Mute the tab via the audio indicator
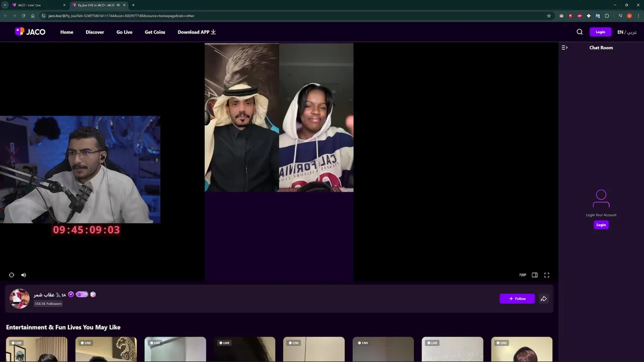This screenshot has height=362, width=644. 118,5
